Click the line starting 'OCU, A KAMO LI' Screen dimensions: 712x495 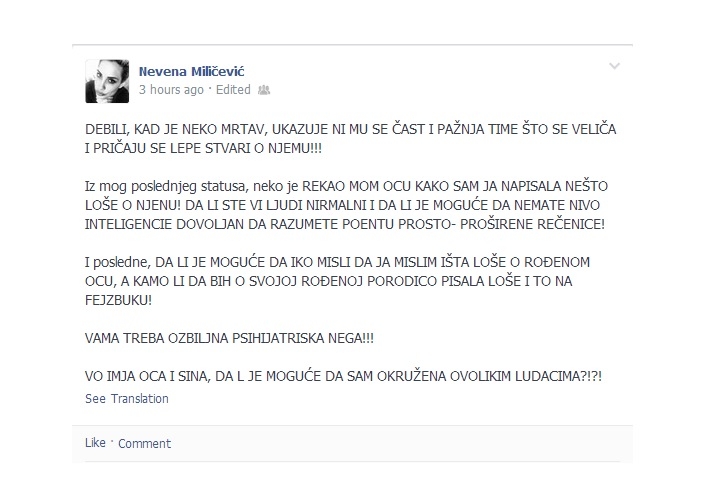point(329,282)
